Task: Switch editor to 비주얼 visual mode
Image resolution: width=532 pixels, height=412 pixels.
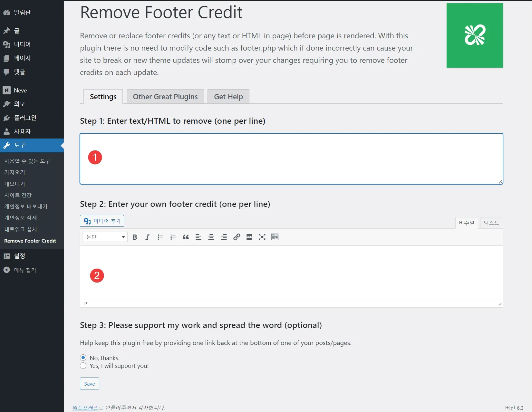Action: pos(467,223)
